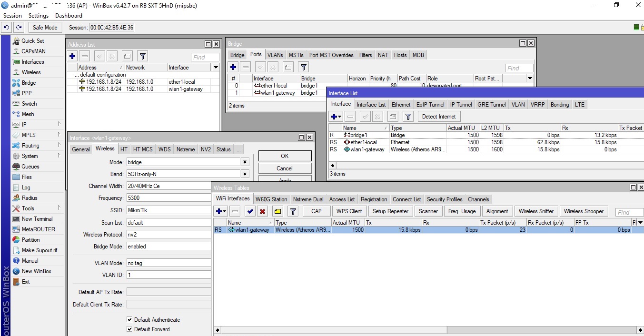The image size is (644, 336).
Task: Click the red X disable icon in Wireless Tables
Action: 262,211
